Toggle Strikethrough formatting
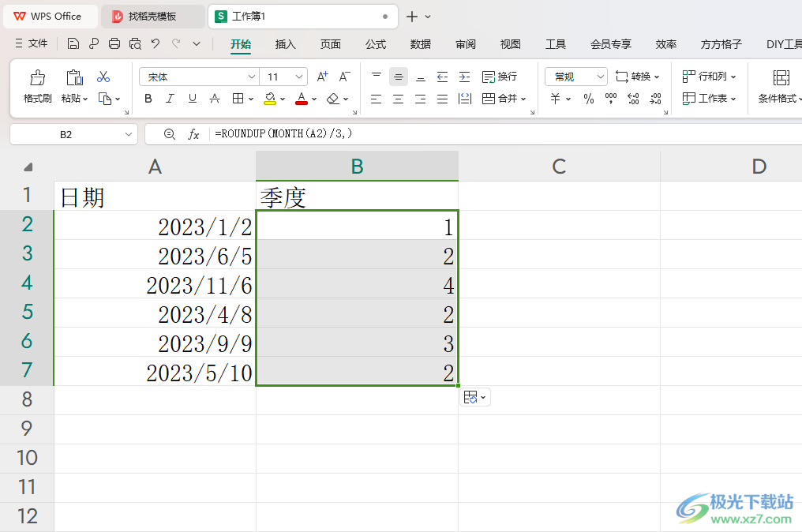Viewport: 802px width, 532px height. pos(215,99)
